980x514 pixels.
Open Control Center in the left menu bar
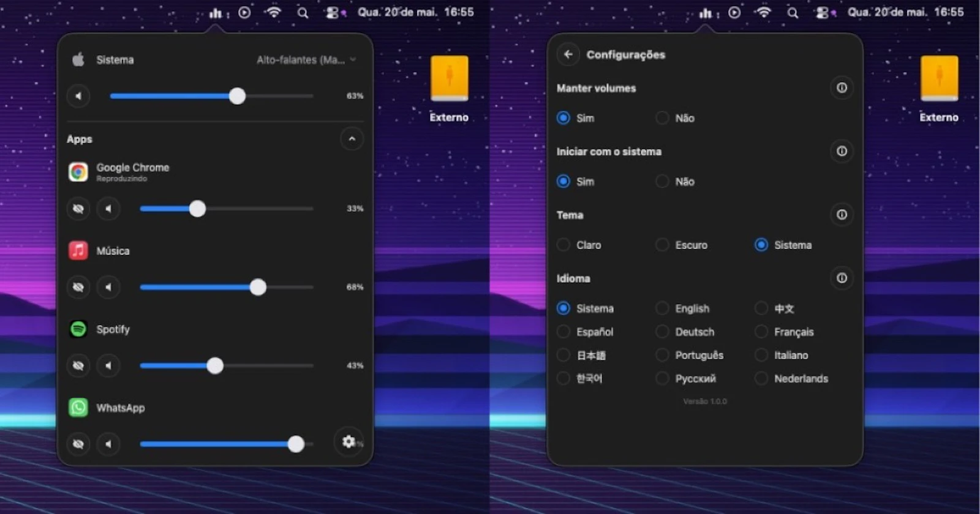tap(333, 13)
